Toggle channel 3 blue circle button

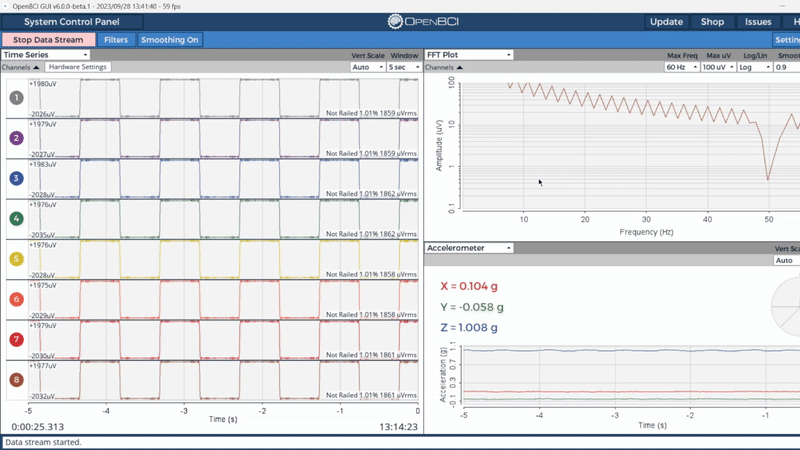point(16,178)
